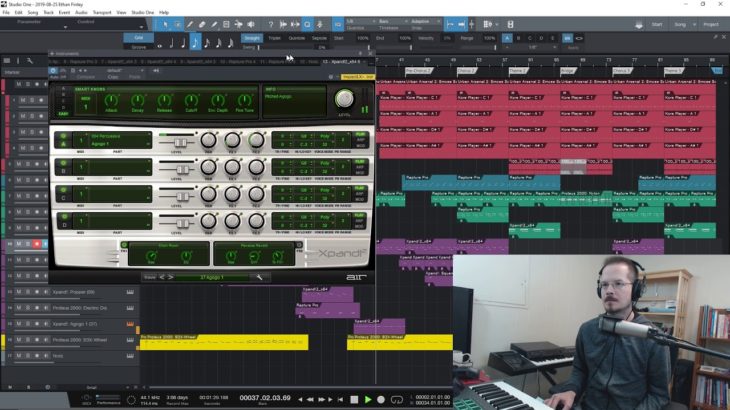The height and width of the screenshot is (410, 730).
Task: Select the Range tool
Action: (177, 24)
